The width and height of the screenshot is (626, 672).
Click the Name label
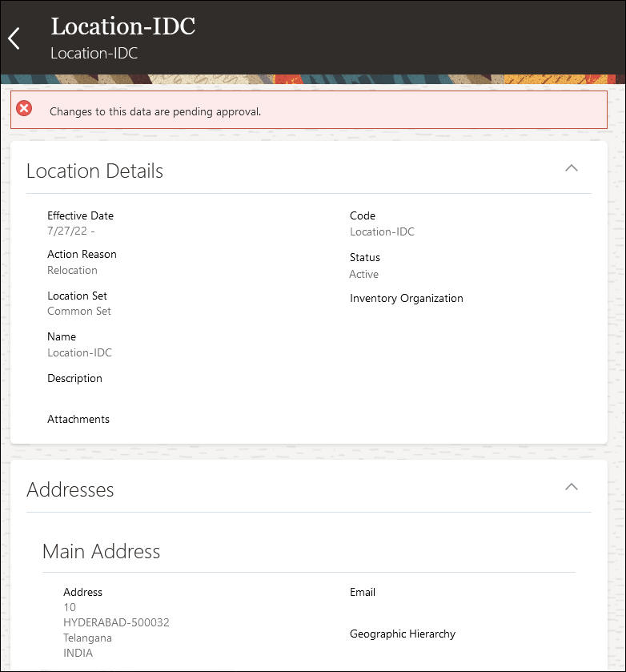point(62,337)
